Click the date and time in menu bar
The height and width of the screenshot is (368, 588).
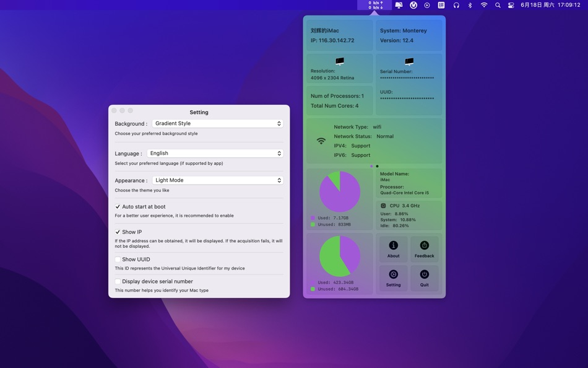point(550,5)
